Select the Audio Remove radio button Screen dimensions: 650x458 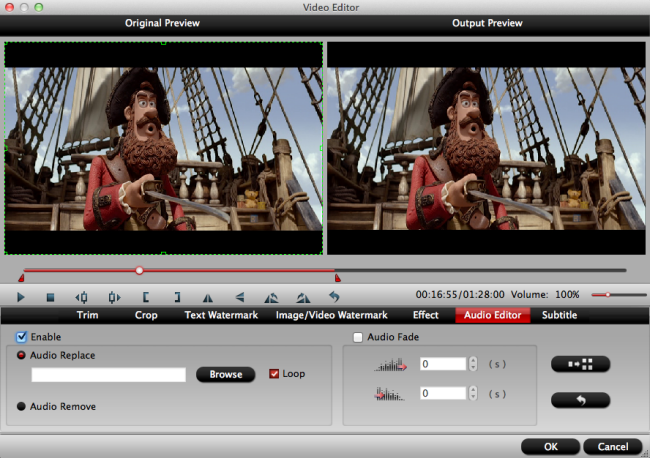[x=21, y=406]
